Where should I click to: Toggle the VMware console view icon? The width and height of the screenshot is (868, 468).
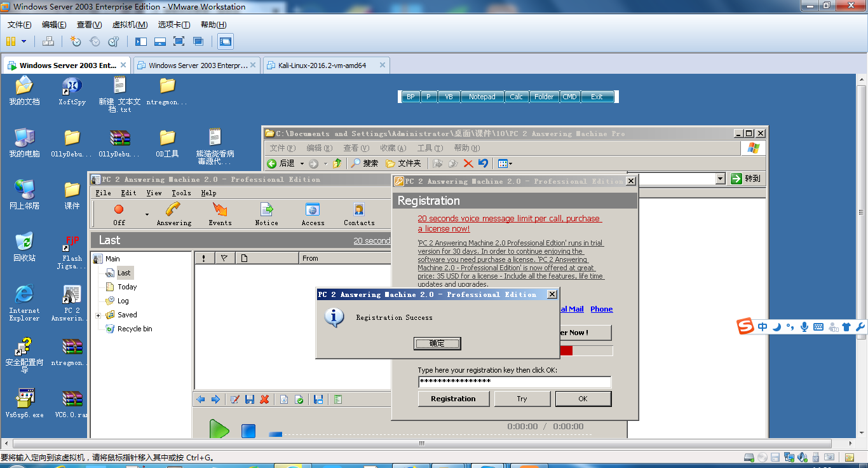(x=226, y=41)
